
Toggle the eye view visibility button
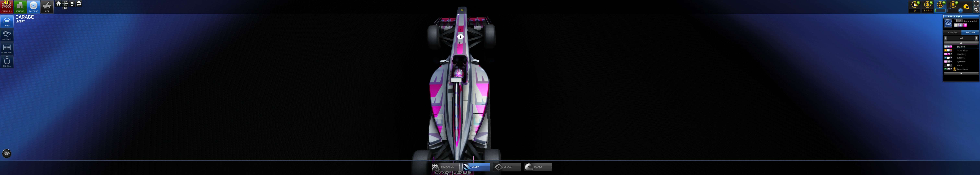point(6,153)
